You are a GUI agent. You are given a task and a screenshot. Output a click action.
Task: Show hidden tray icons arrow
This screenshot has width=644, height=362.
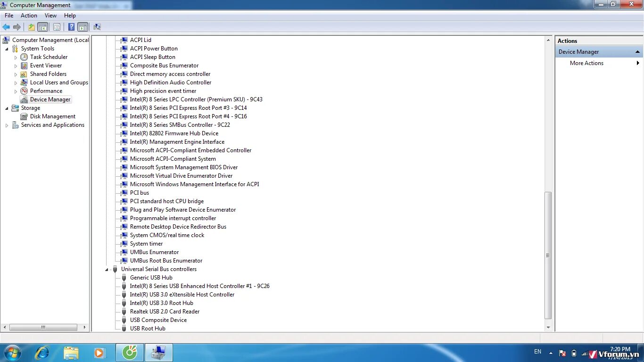pyautogui.click(x=550, y=352)
